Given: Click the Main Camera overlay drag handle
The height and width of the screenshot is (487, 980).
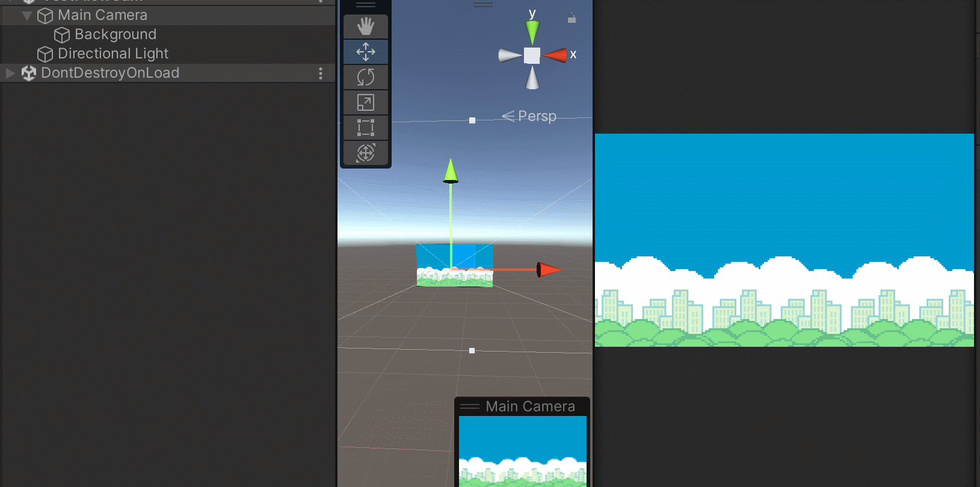Looking at the screenshot, I should [469, 406].
